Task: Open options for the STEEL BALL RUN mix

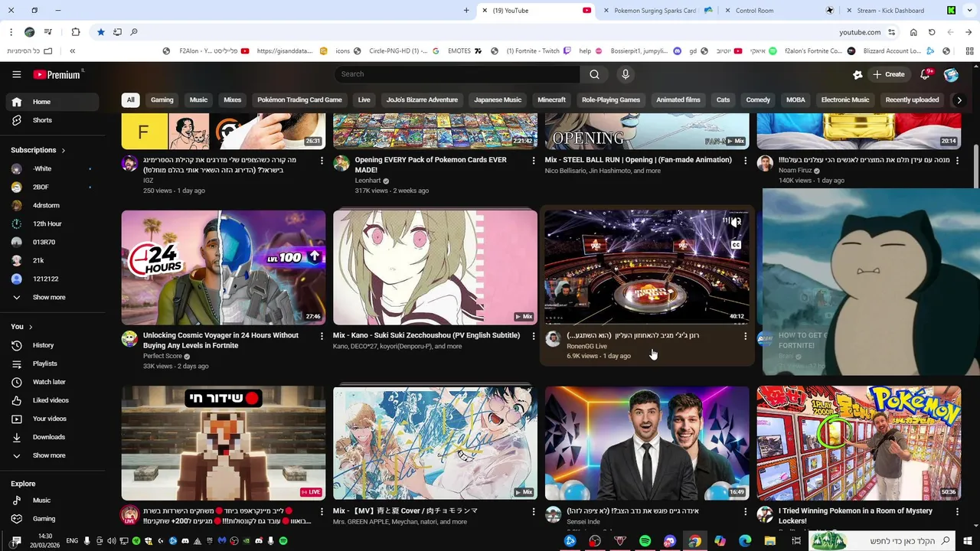Action: 745,161
